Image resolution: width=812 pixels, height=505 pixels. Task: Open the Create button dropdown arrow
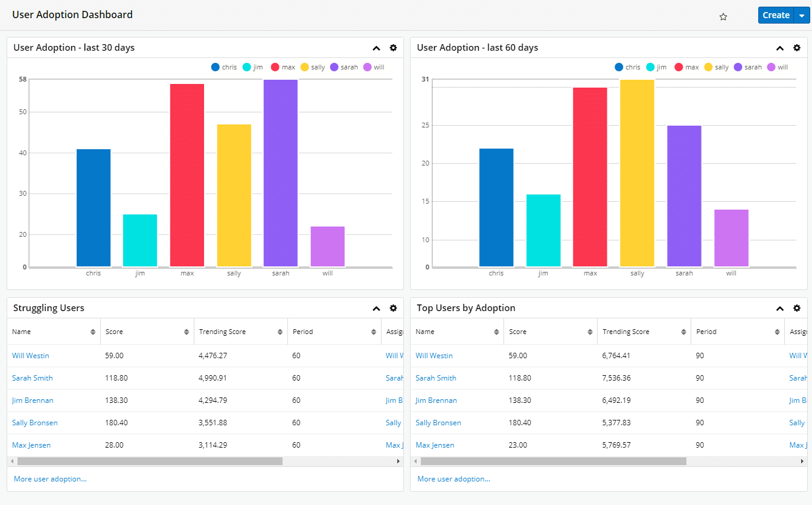click(x=802, y=16)
